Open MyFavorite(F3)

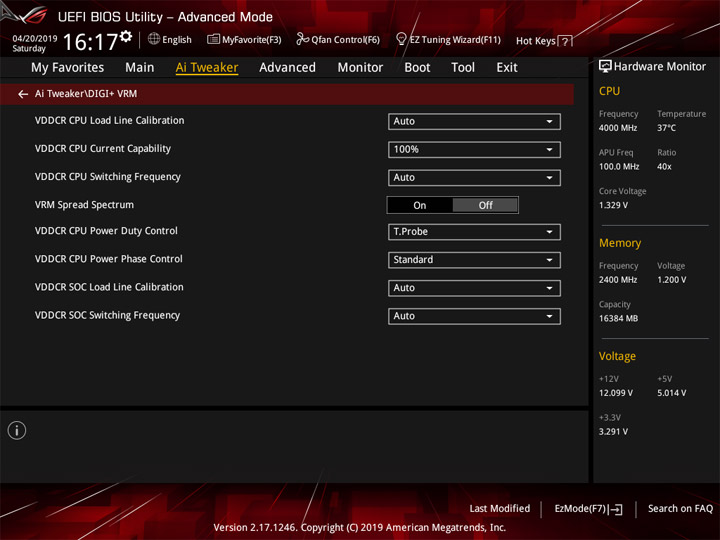point(244,39)
